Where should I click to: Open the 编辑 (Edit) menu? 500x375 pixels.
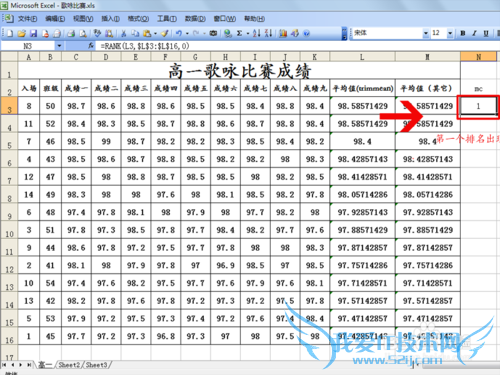point(55,19)
